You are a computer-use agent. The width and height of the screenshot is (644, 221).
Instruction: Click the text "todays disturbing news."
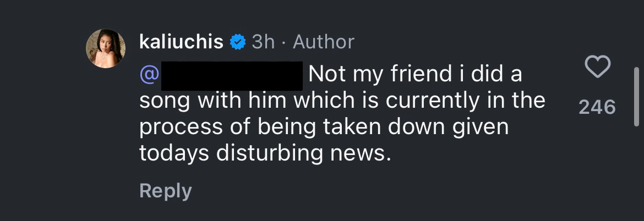point(264,153)
